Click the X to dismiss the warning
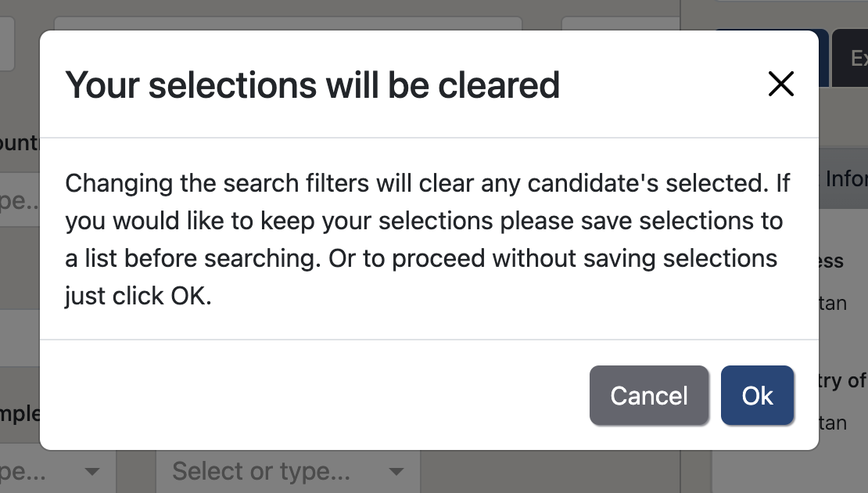Viewport: 868px width, 493px height. click(x=780, y=84)
